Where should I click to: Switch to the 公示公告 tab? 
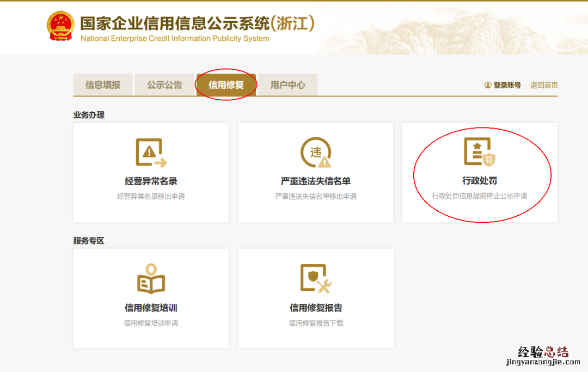tap(164, 85)
